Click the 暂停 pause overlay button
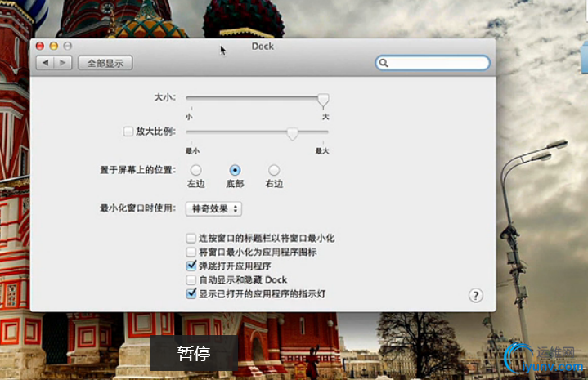Viewport: 588px width, 380px height. coord(194,353)
